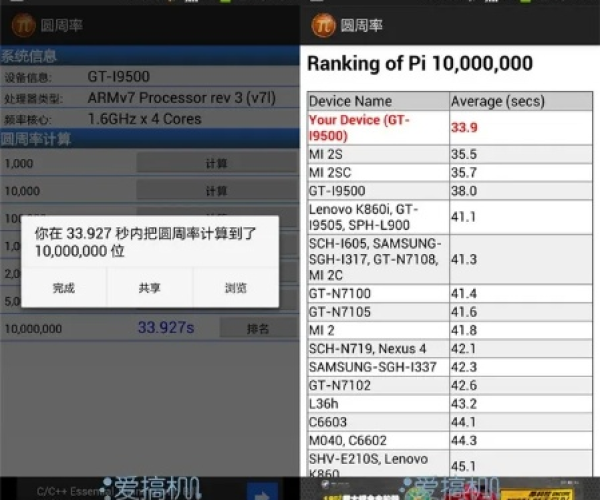Image resolution: width=600 pixels, height=500 pixels.
Task: Click device model GT-I9500 in system info
Action: (x=119, y=77)
